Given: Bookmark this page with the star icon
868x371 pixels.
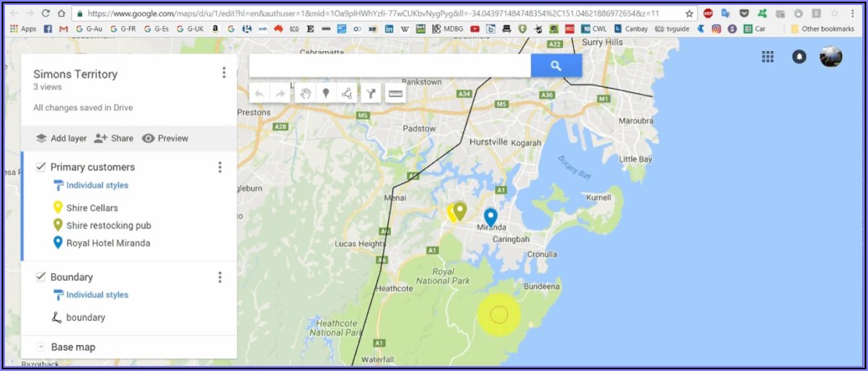Looking at the screenshot, I should coord(690,13).
